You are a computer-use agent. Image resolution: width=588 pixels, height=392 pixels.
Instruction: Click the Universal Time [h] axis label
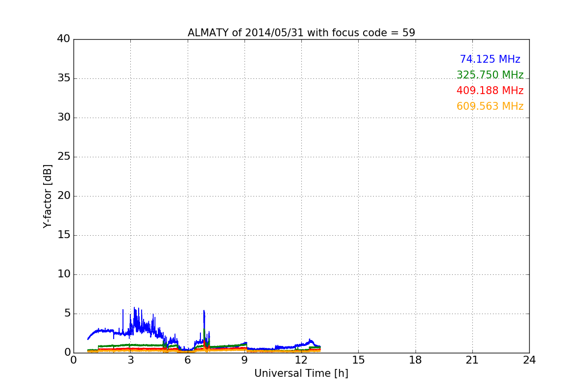coord(301,373)
